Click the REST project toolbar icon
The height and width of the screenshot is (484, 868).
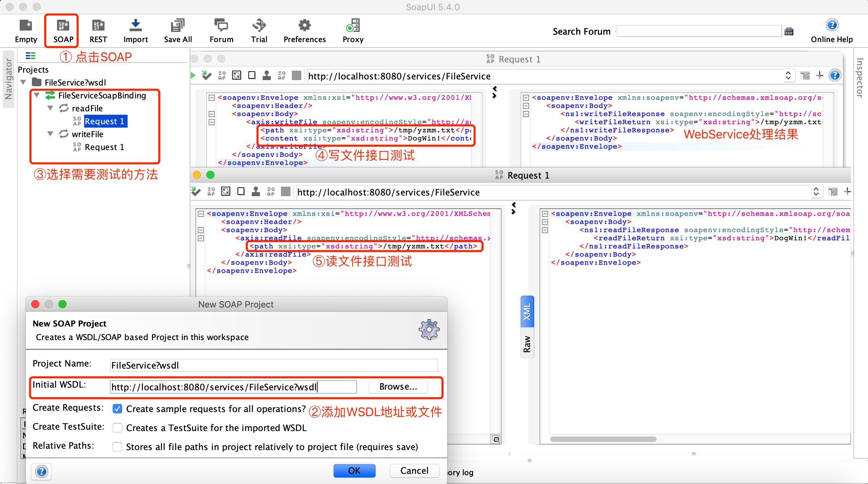coord(98,26)
